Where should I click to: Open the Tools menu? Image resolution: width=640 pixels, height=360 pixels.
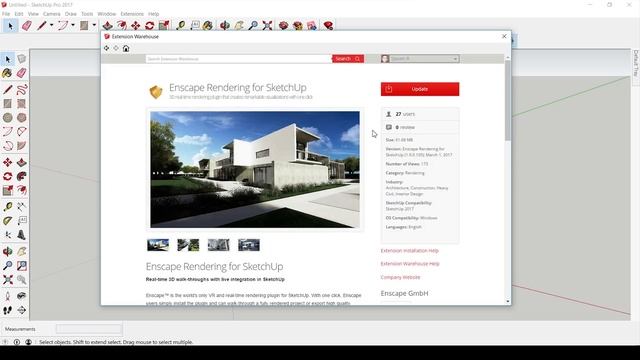click(x=87, y=14)
